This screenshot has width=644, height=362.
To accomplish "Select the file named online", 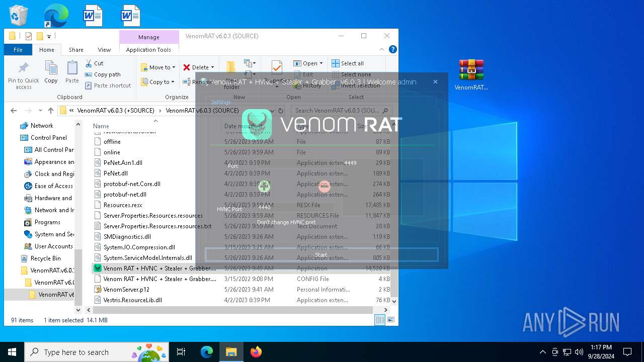I will click(112, 152).
